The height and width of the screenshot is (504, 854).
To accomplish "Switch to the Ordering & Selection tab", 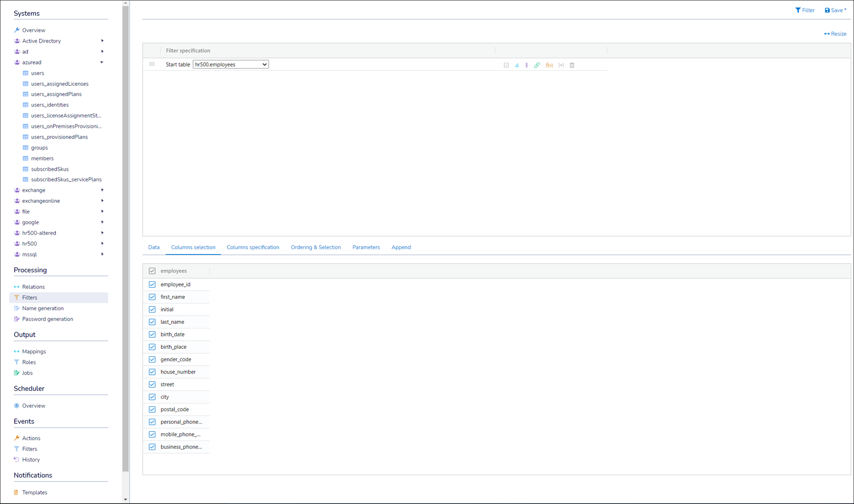I will tap(316, 247).
